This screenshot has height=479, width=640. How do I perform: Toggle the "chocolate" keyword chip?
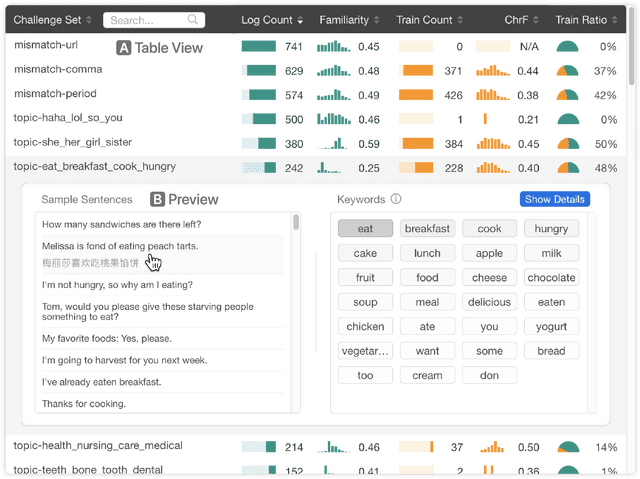551,278
